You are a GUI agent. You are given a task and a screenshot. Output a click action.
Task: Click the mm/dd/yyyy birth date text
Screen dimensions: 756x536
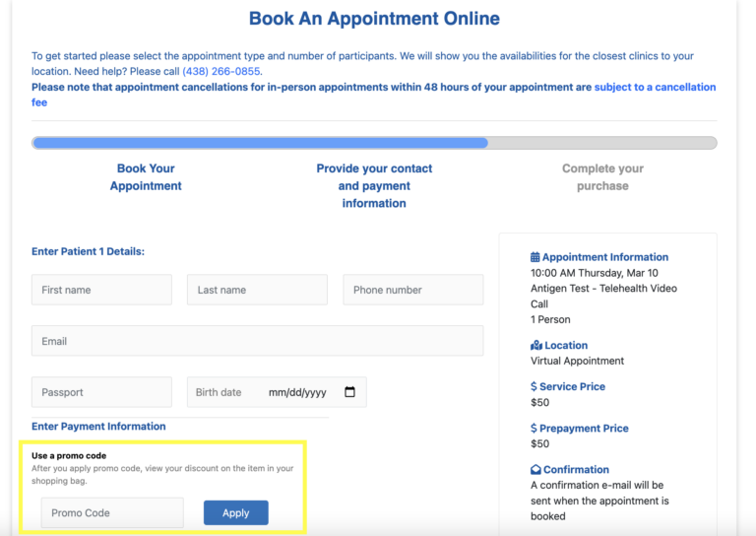(297, 393)
